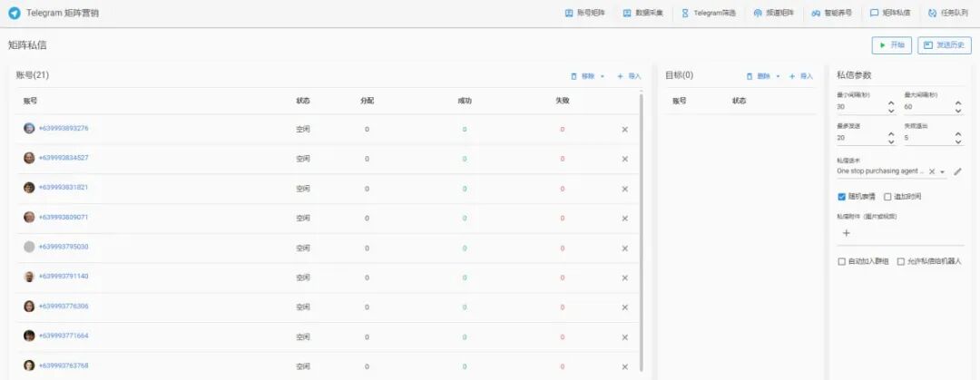Expand the 移除 dropdown in accounts panel
The width and height of the screenshot is (980, 380).
click(602, 76)
